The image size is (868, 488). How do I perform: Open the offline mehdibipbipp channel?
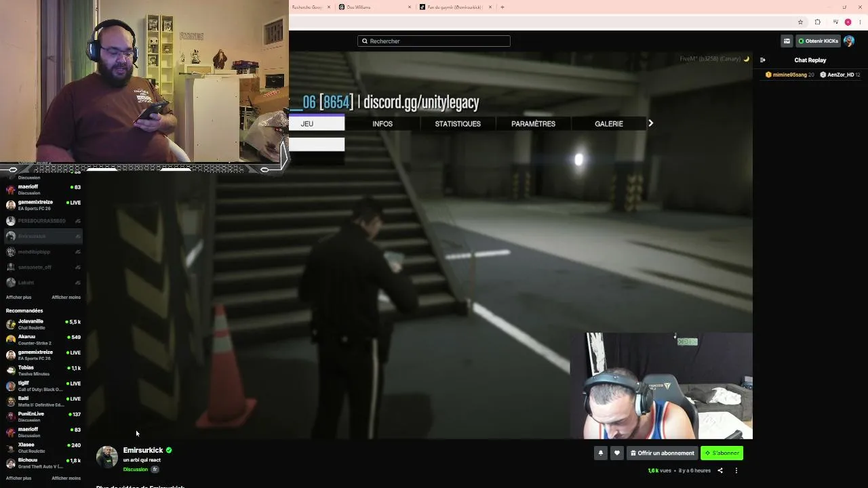point(43,251)
